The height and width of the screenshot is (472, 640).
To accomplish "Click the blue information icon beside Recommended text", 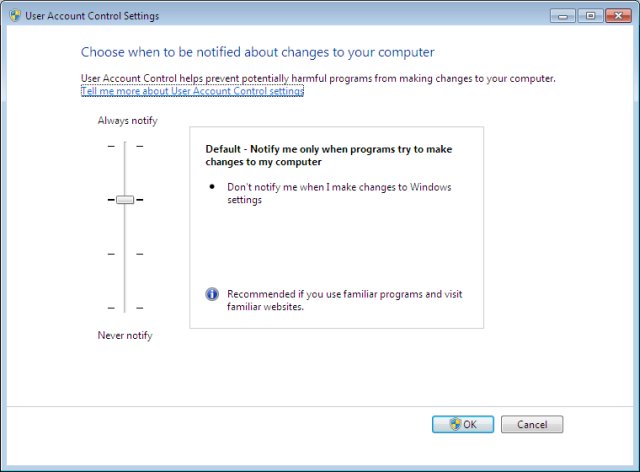I will [212, 294].
